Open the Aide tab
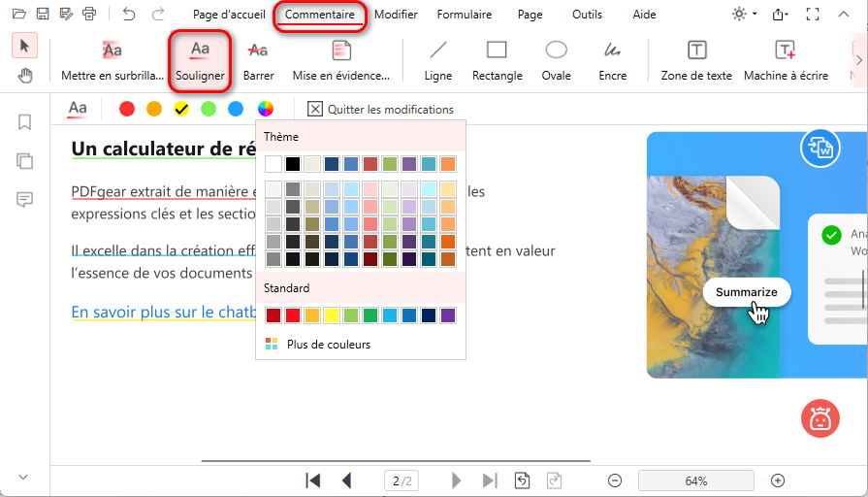868x497 pixels. (644, 15)
